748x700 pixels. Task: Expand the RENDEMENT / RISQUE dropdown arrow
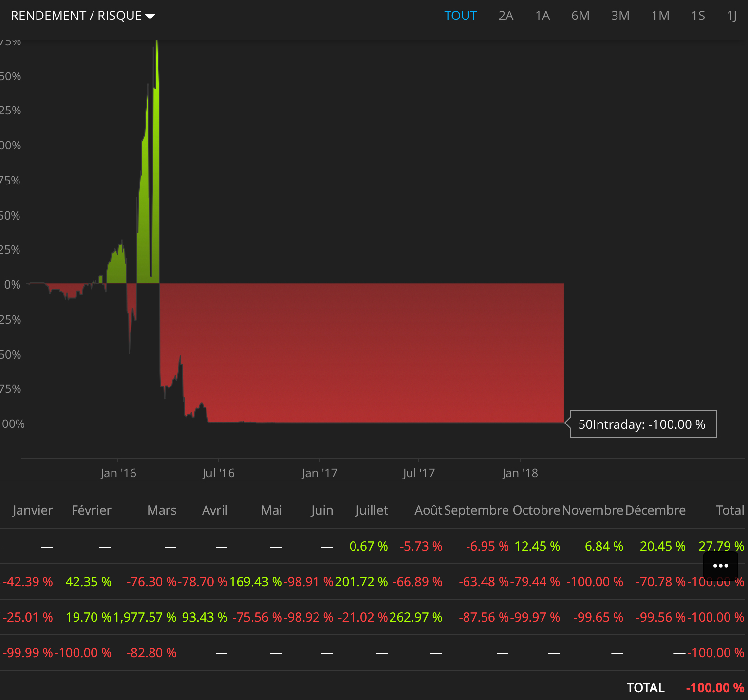(150, 17)
